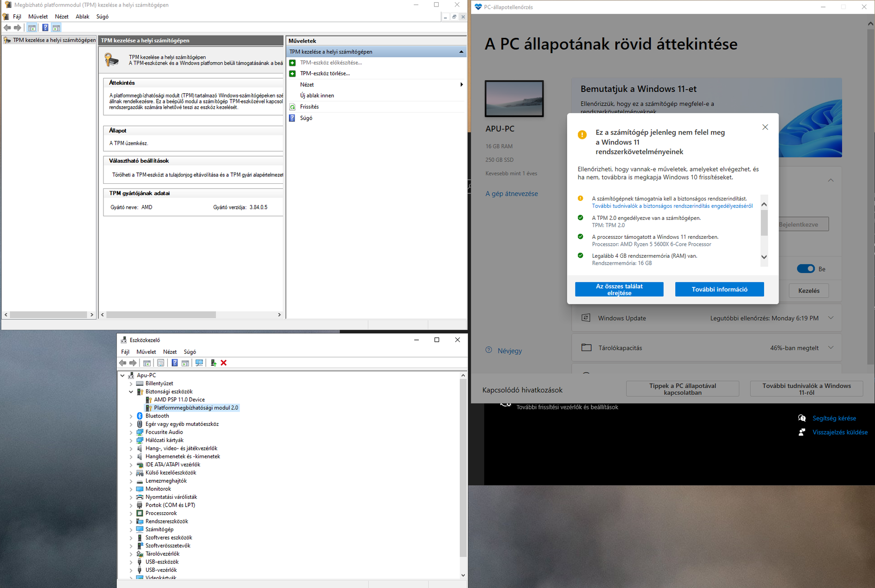Toggle action pane button in TPM toolbar

pyautogui.click(x=56, y=28)
